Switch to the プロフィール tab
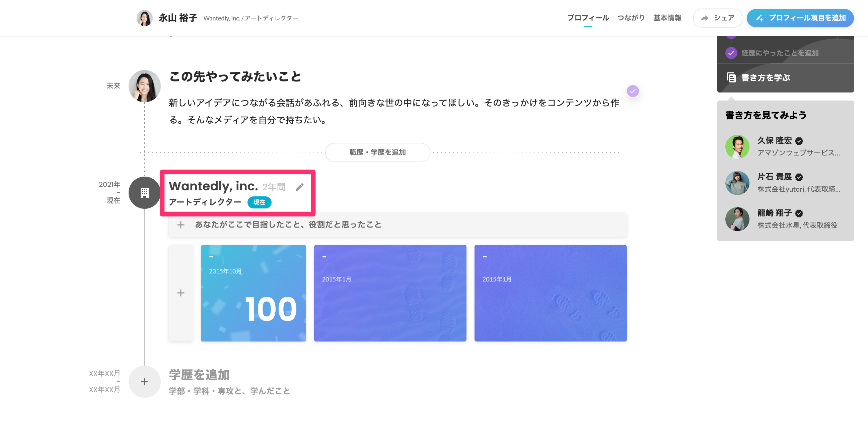This screenshot has width=868, height=435. (x=588, y=18)
